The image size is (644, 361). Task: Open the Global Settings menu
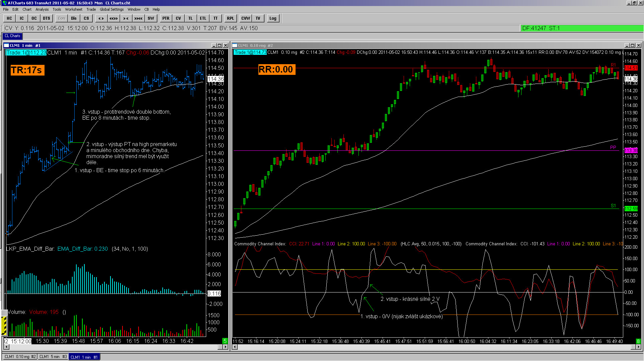pyautogui.click(x=111, y=9)
